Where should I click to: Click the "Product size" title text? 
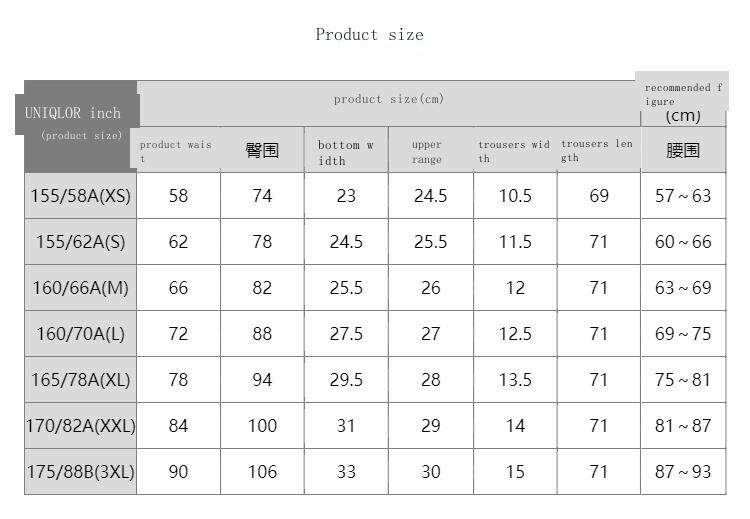pyautogui.click(x=369, y=35)
